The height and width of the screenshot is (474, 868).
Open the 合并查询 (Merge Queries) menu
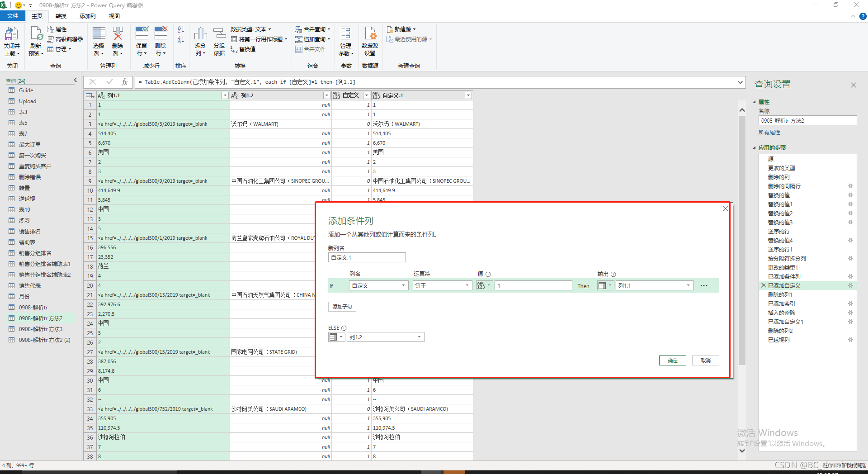tap(313, 29)
